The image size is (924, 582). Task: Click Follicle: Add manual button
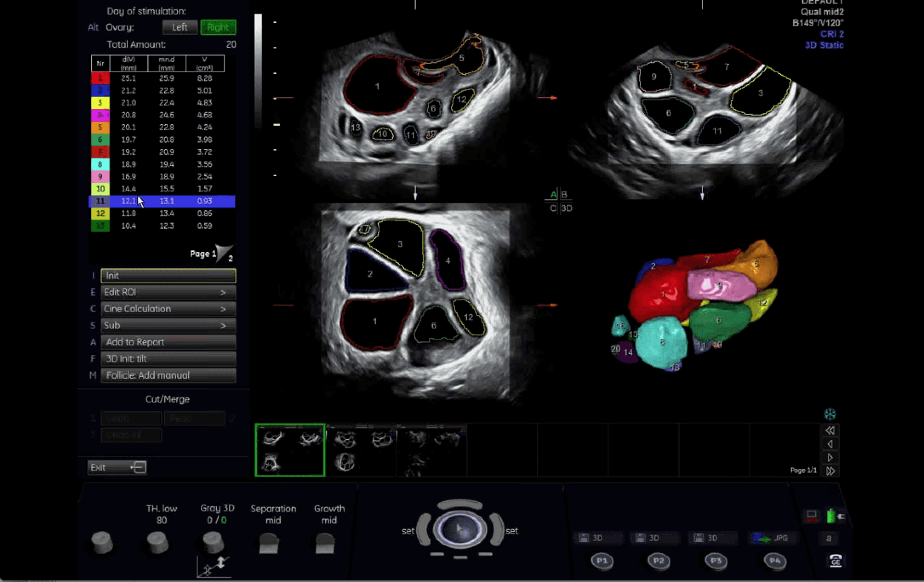click(168, 375)
